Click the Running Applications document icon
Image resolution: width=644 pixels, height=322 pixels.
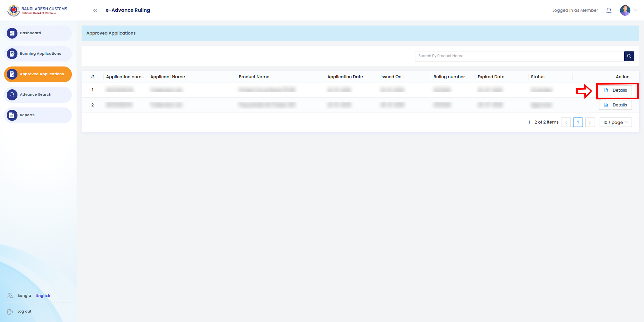point(12,54)
